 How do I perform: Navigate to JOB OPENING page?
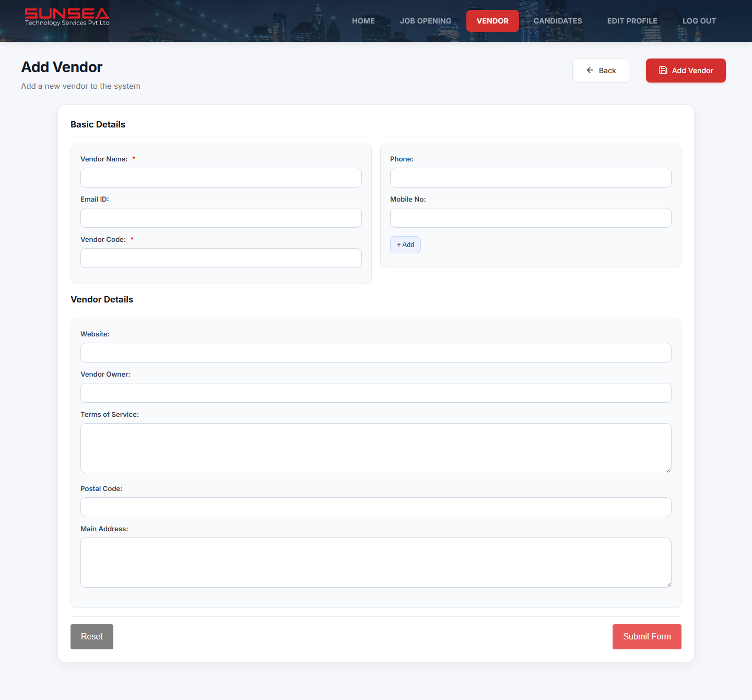[425, 21]
